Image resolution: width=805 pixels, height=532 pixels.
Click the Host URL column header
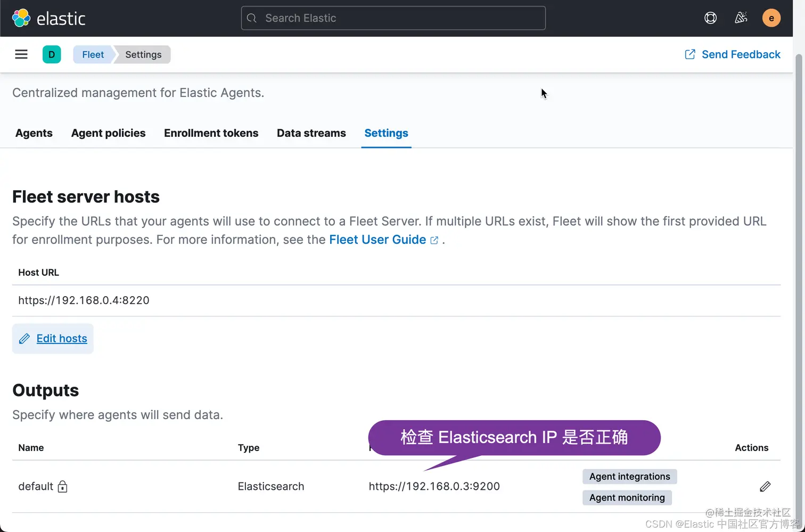(x=38, y=272)
